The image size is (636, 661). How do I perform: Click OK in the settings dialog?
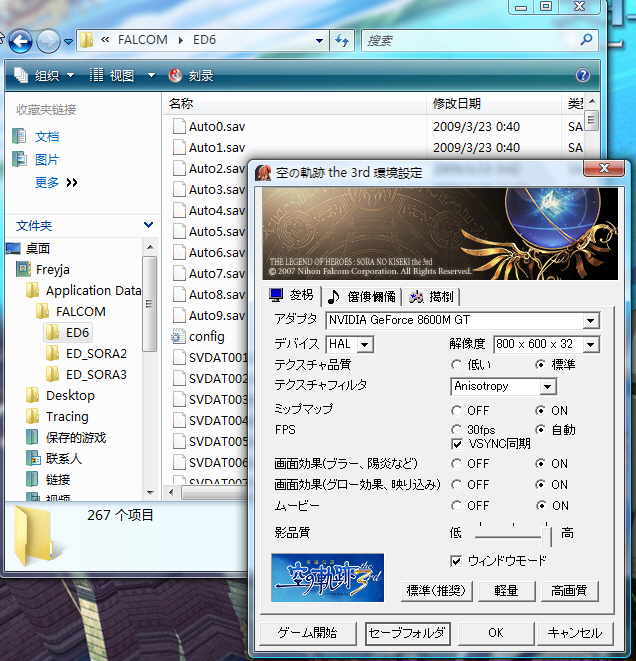coord(496,633)
